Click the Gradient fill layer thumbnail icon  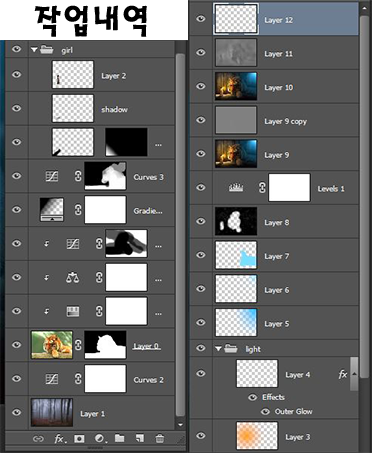52,210
